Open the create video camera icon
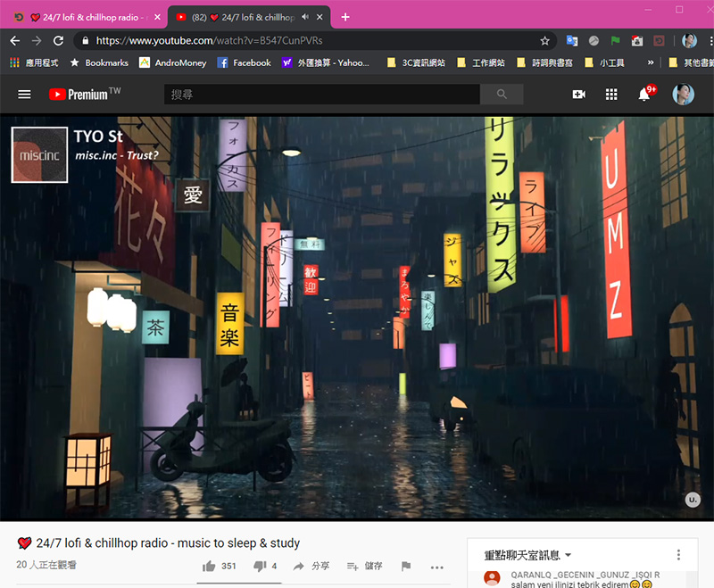 pyautogui.click(x=578, y=94)
